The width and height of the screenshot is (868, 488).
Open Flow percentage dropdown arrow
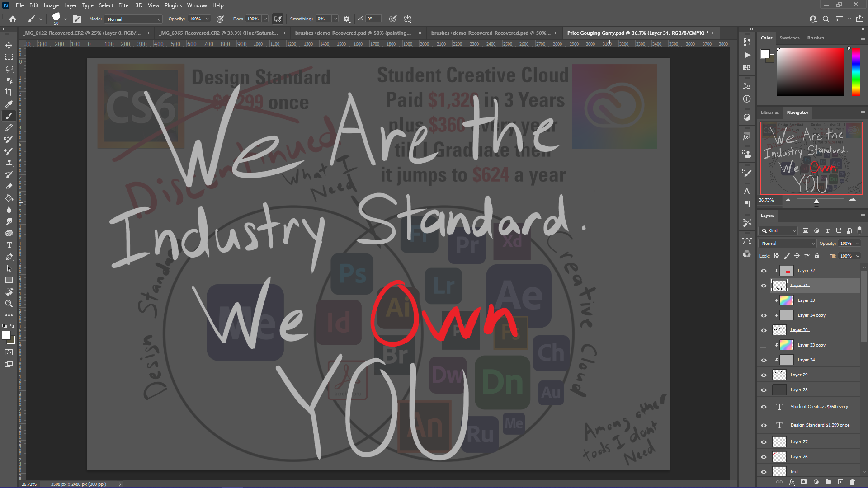click(x=265, y=19)
